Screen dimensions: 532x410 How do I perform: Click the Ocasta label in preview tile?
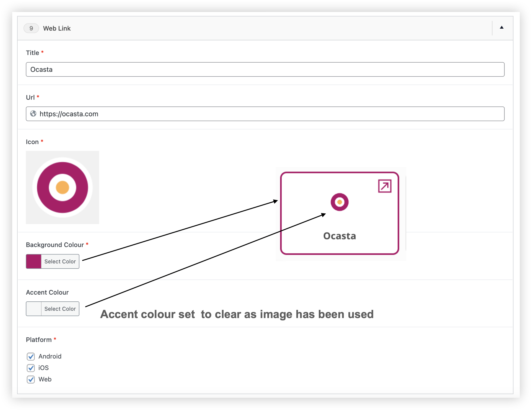click(x=339, y=236)
